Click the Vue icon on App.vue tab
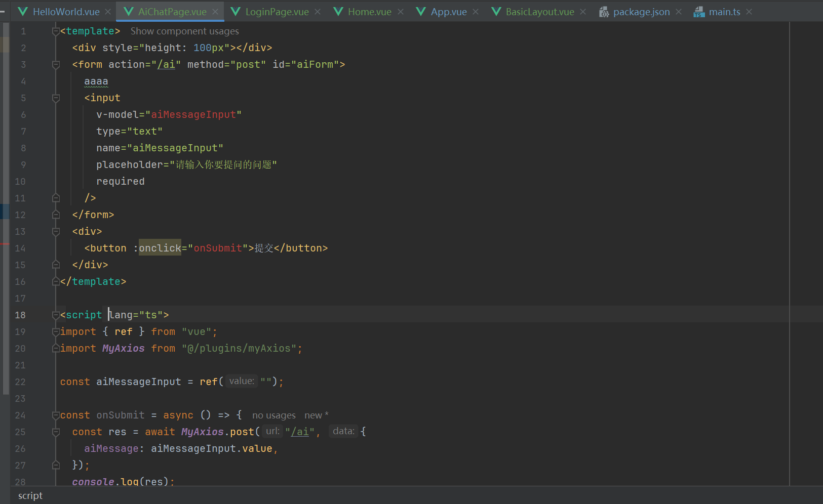This screenshot has width=823, height=504. click(x=421, y=12)
